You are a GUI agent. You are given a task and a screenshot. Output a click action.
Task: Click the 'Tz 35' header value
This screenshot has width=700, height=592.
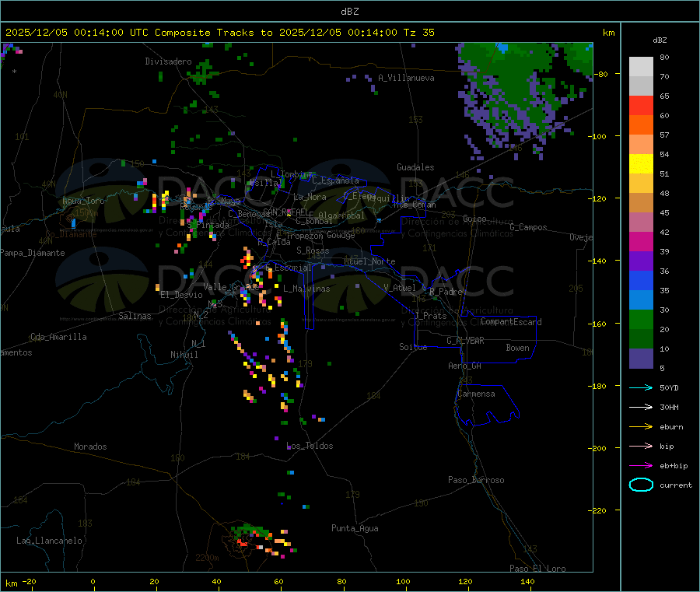(418, 33)
